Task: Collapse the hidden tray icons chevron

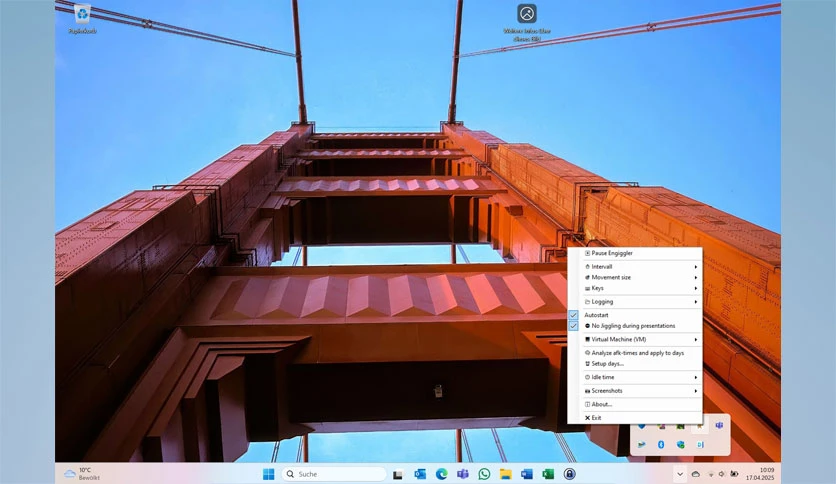Action: (x=680, y=474)
